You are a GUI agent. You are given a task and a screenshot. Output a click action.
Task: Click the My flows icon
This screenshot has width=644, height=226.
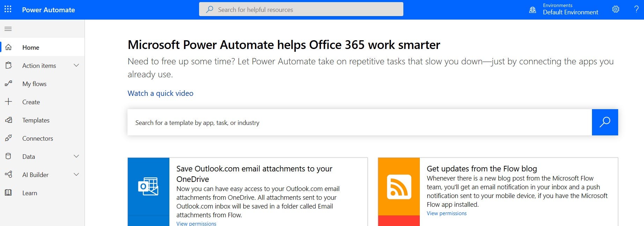[x=8, y=84]
